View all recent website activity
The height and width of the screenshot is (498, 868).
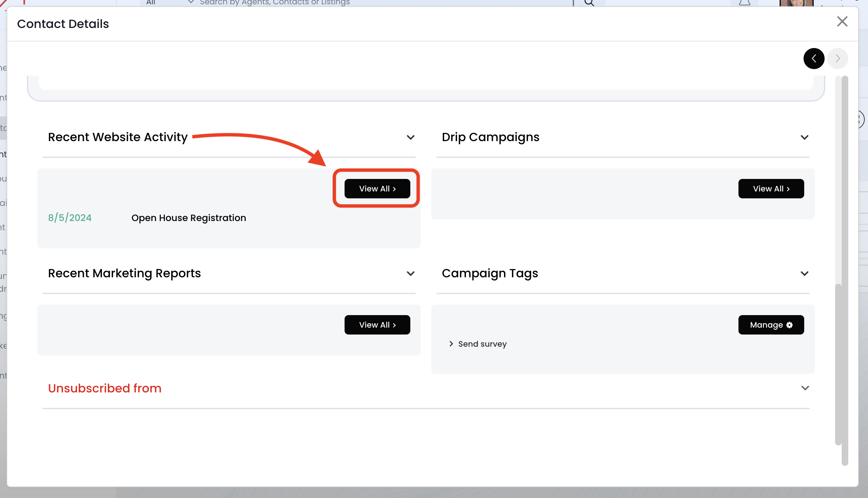tap(377, 189)
